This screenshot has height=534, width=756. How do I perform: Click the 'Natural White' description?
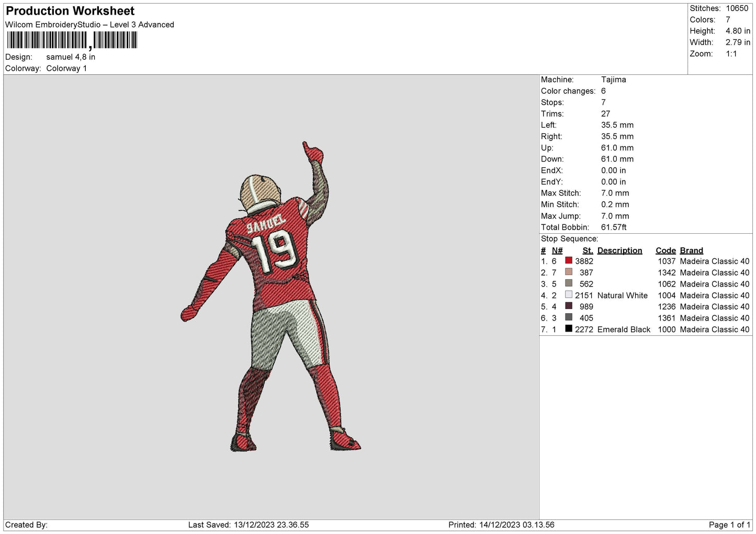(622, 296)
